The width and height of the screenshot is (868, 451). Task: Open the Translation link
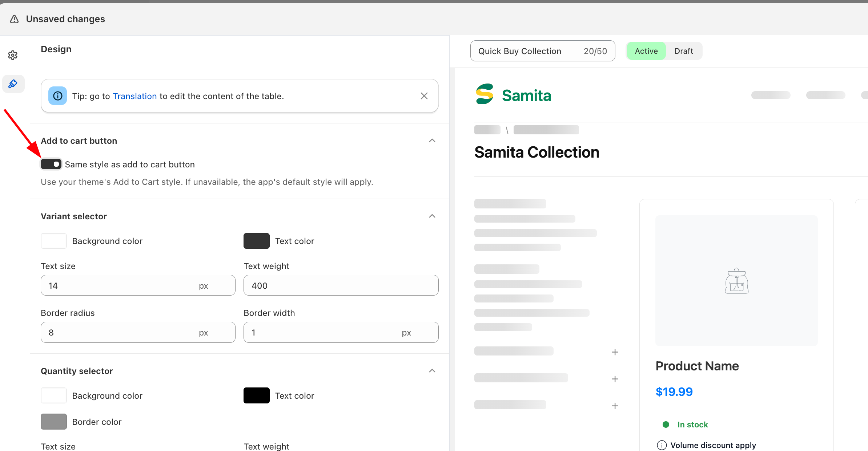(134, 96)
